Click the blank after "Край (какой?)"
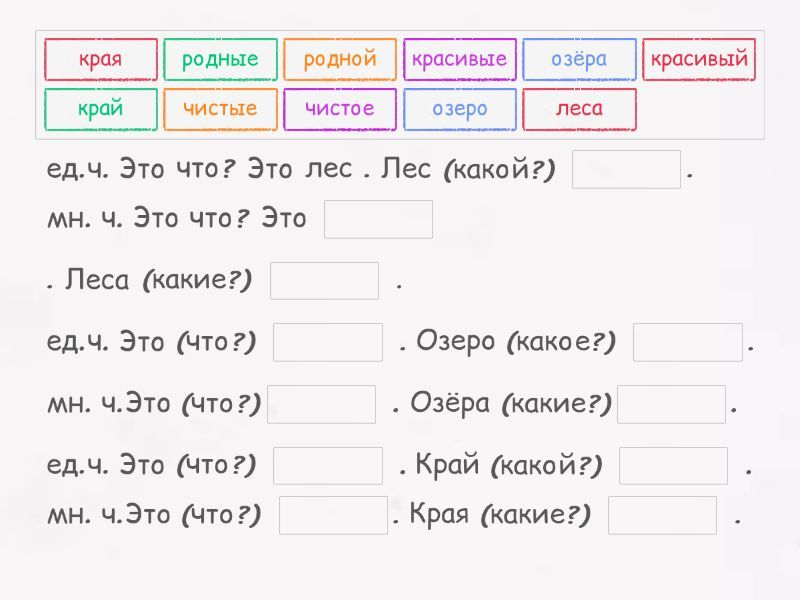Viewport: 800px width, 600px height. [x=673, y=466]
